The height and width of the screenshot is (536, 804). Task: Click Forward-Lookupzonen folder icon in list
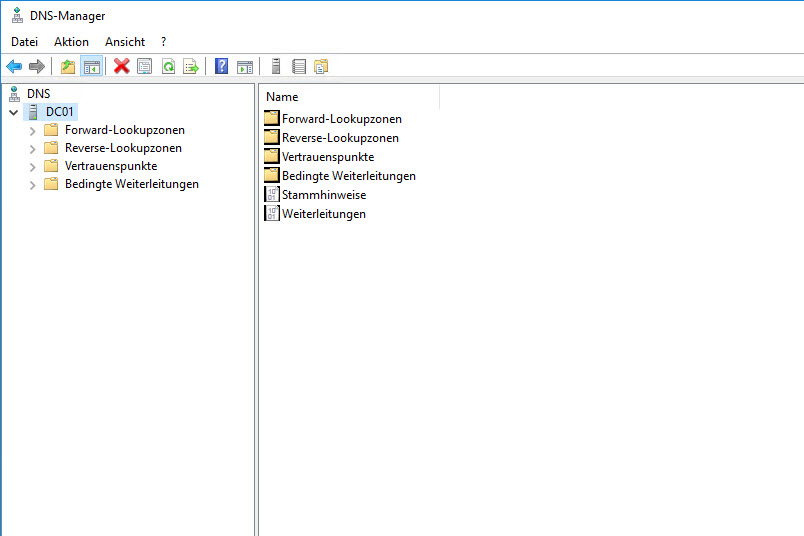[272, 118]
